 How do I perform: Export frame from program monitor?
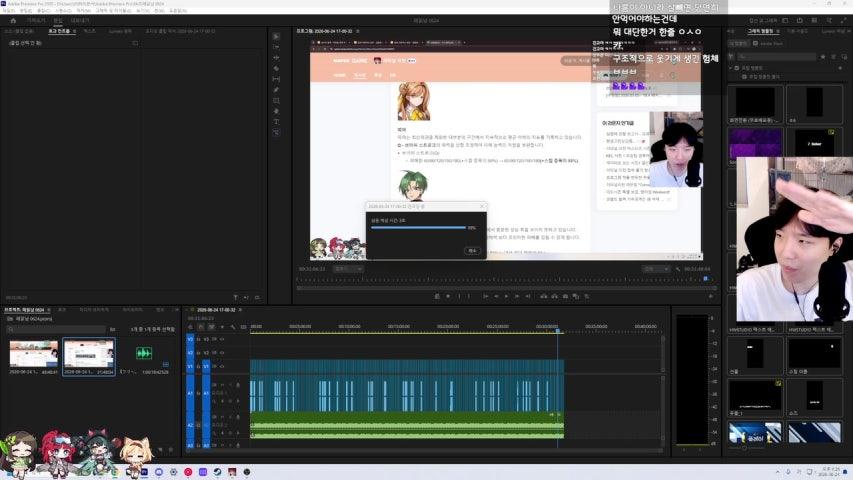(x=565, y=297)
